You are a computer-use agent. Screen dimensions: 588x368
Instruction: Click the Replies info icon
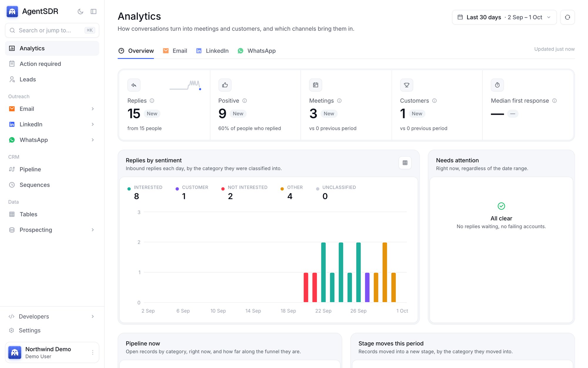[152, 101]
